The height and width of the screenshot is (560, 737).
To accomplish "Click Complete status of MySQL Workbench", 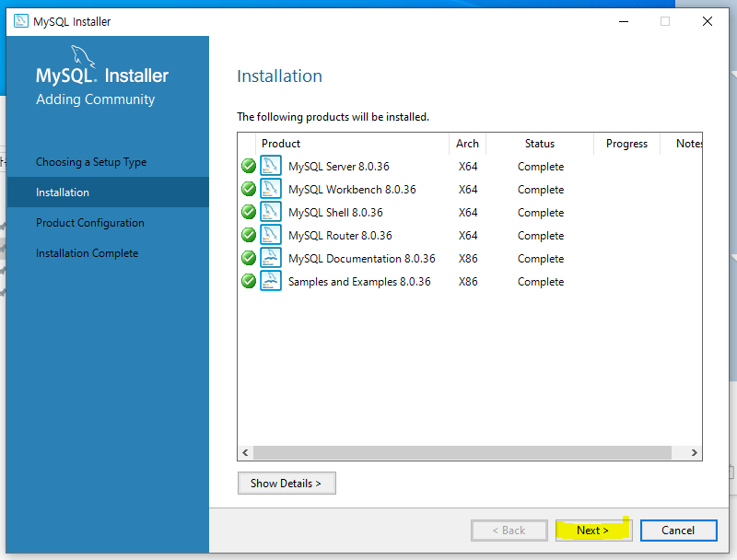I will click(x=541, y=190).
